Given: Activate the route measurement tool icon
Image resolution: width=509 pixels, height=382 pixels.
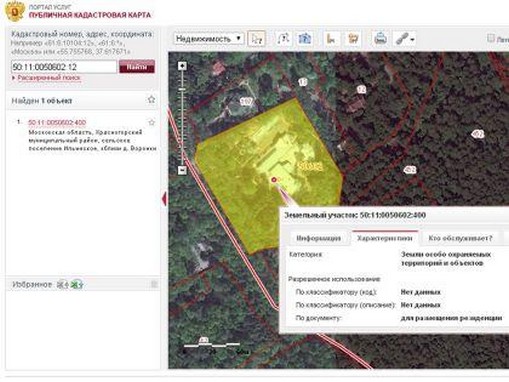Looking at the screenshot, I should (x=283, y=39).
